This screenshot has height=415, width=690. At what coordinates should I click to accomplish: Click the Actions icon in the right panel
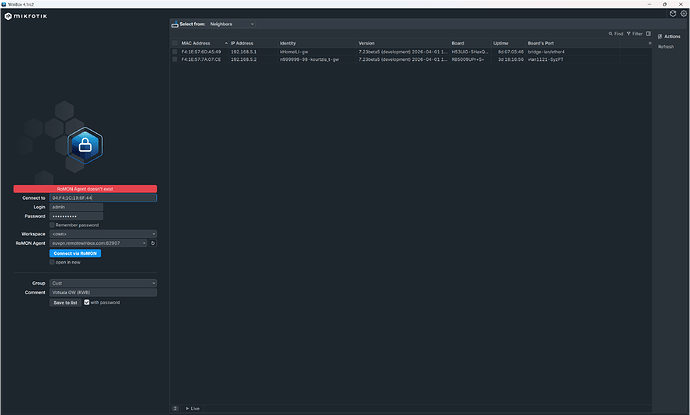[660, 37]
